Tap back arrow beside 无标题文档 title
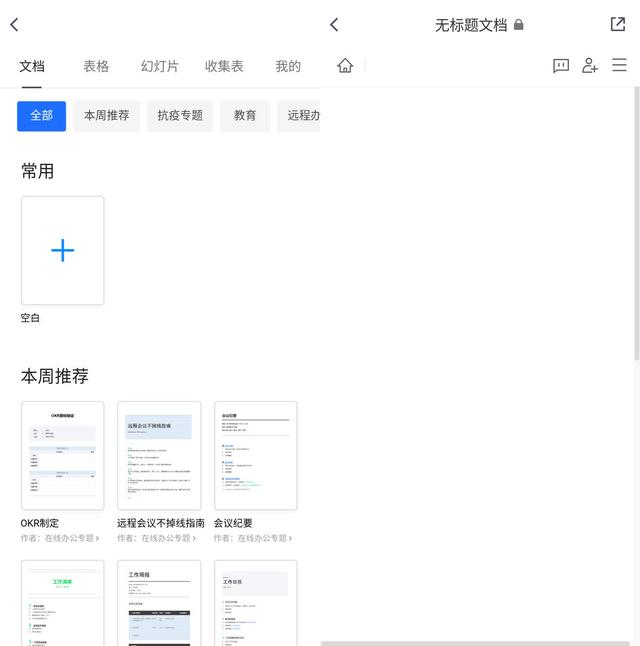The width and height of the screenshot is (640, 646). click(334, 24)
